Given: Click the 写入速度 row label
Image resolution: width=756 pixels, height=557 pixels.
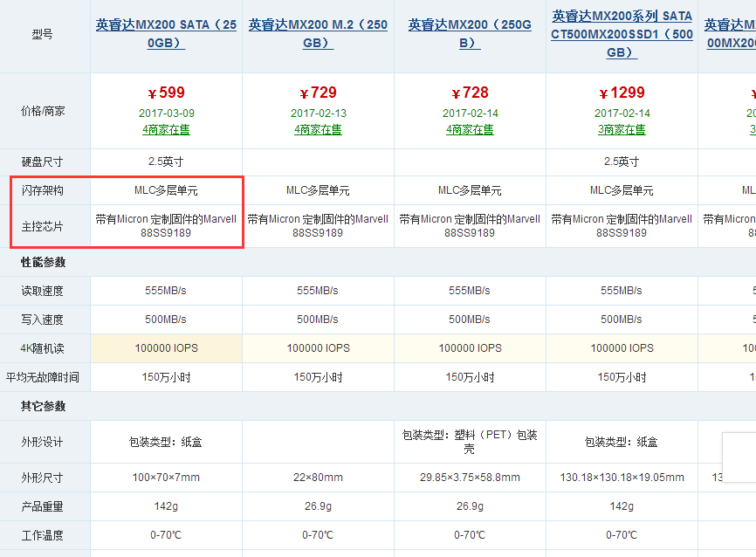Looking at the screenshot, I should 43,320.
